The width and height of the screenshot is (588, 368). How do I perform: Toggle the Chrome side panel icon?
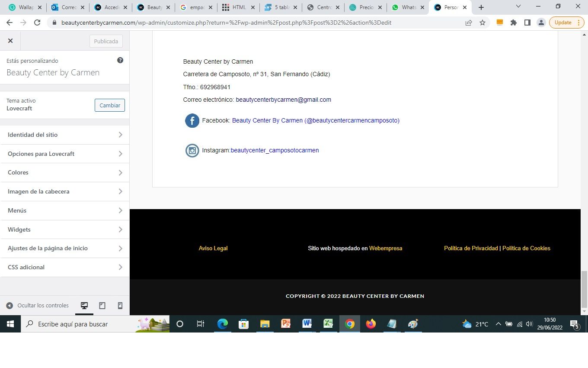[527, 23]
